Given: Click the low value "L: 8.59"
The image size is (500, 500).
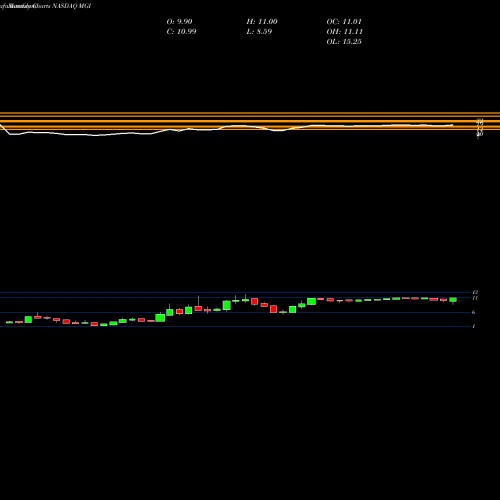Looking at the screenshot, I should click(x=259, y=32).
